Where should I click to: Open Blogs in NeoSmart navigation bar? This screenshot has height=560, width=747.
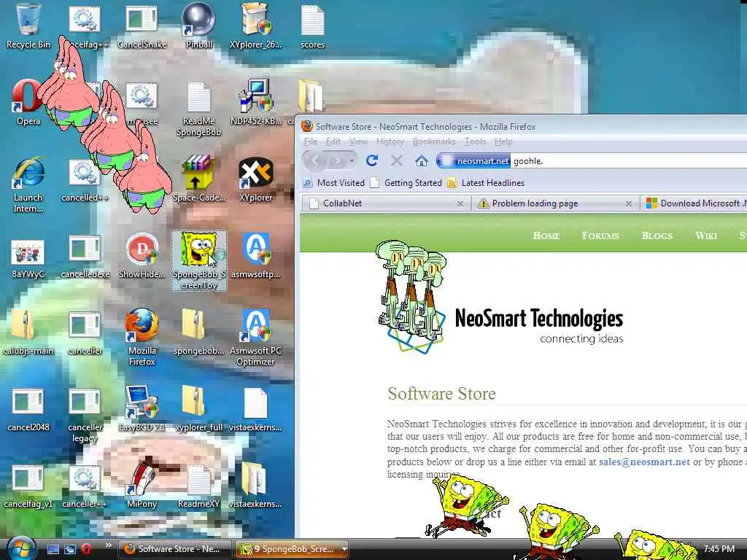[x=657, y=236]
